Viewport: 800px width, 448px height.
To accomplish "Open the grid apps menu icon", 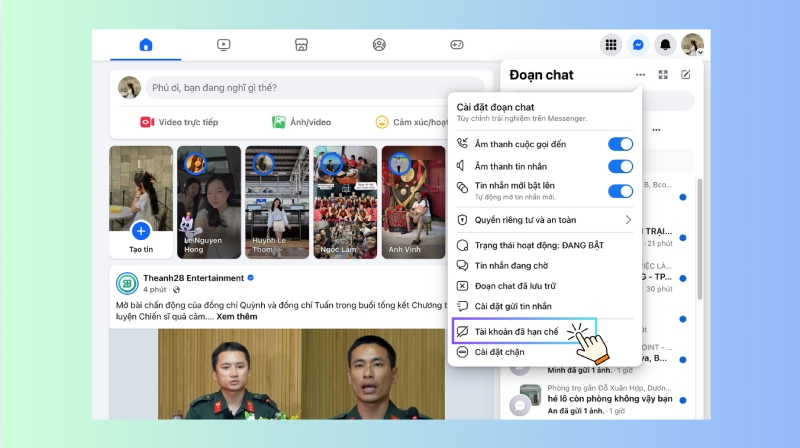I will 610,45.
